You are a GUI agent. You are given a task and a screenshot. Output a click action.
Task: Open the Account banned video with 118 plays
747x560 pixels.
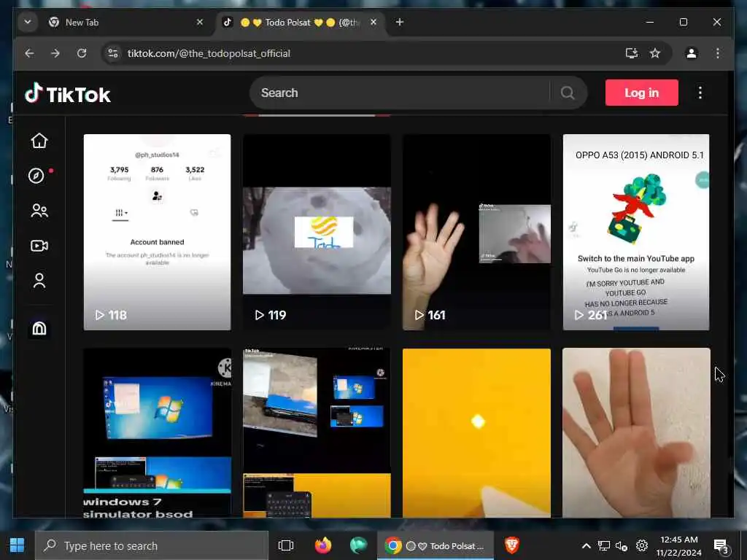(158, 232)
